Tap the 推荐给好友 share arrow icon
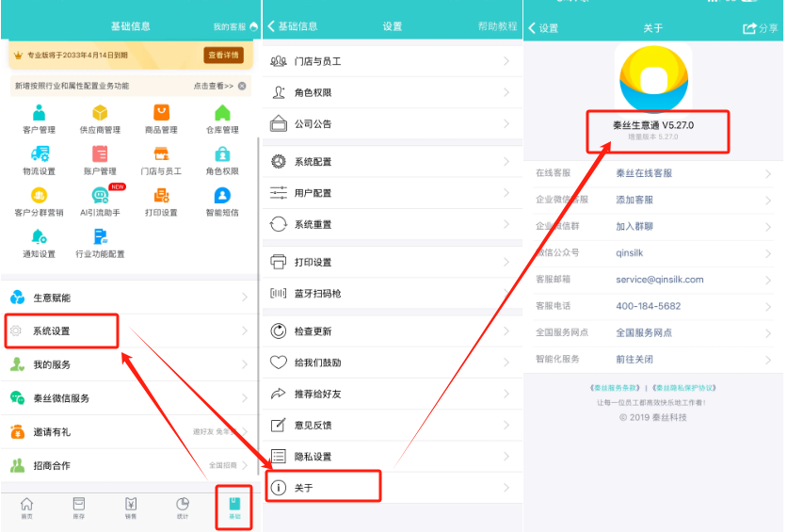Screen dimensions: 787x532 [279, 394]
